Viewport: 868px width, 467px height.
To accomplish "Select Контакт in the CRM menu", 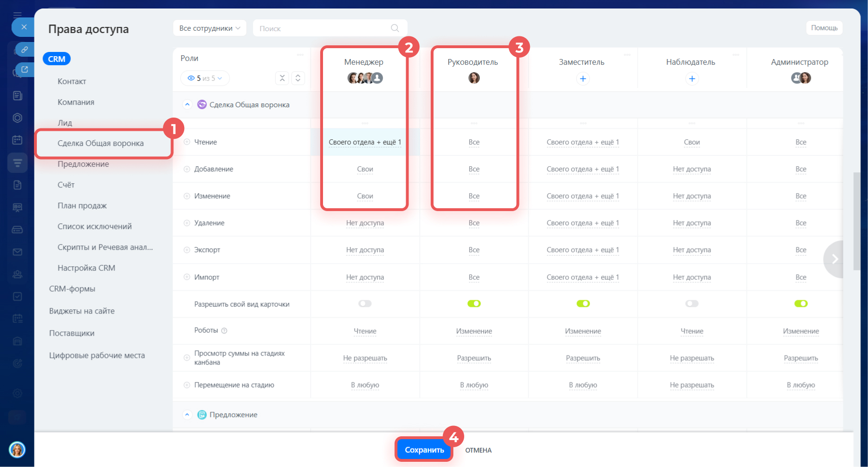I will point(72,81).
